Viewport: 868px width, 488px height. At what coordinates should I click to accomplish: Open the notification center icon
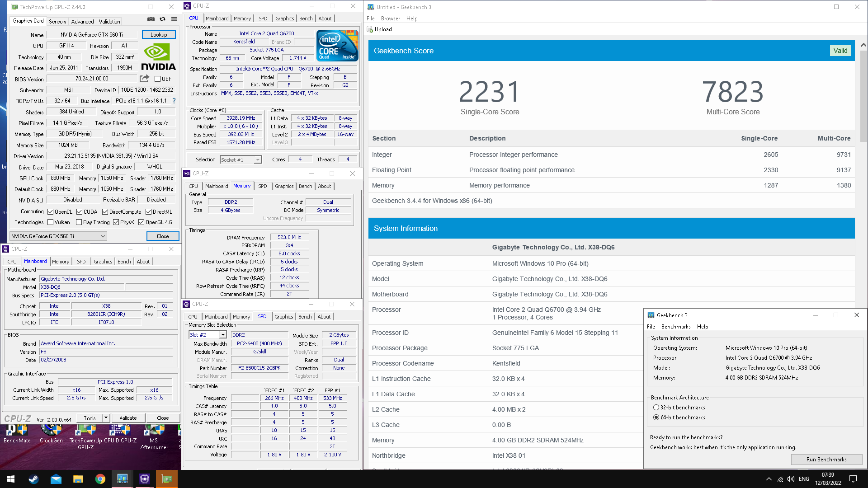coord(853,479)
